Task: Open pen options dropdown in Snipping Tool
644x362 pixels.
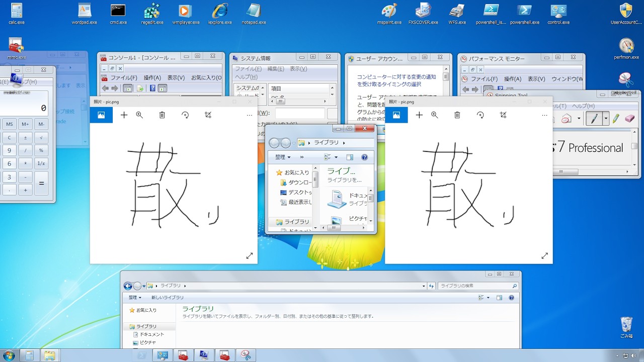Action: [606, 119]
